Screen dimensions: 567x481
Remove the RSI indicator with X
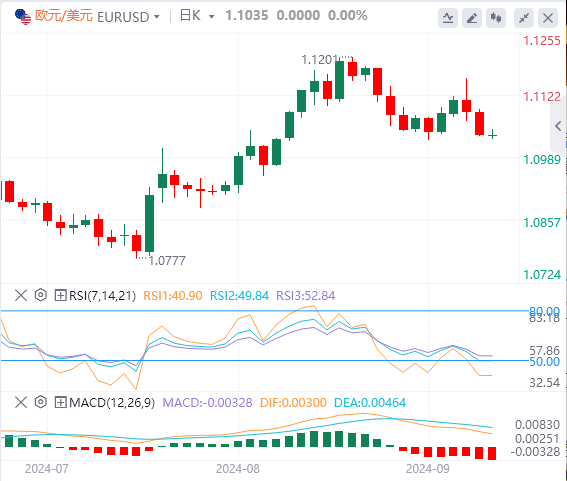(21, 295)
